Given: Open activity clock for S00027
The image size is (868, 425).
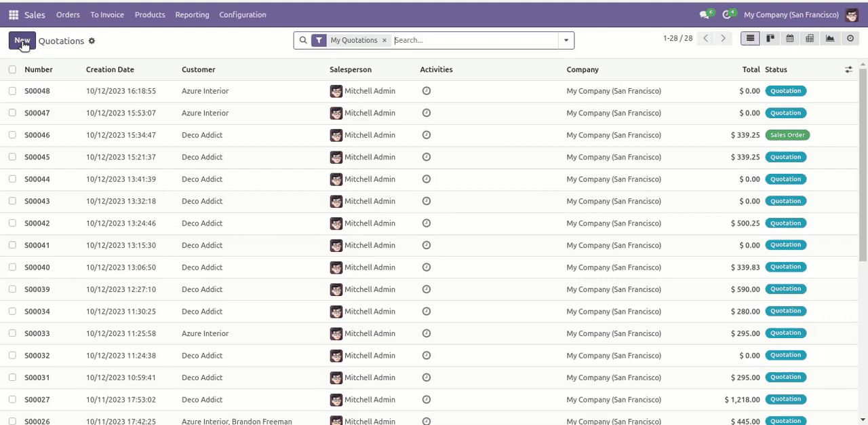Looking at the screenshot, I should (427, 400).
